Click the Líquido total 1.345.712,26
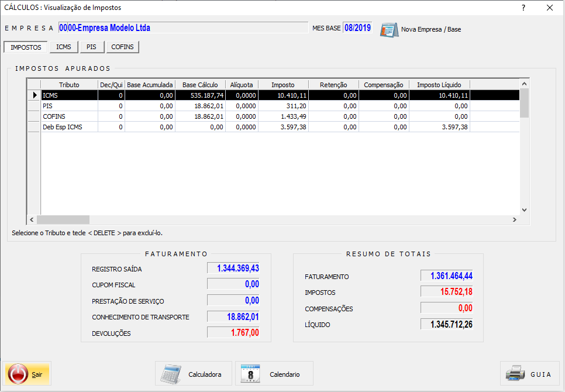Viewport: 565px width, 392px height. coord(446,324)
